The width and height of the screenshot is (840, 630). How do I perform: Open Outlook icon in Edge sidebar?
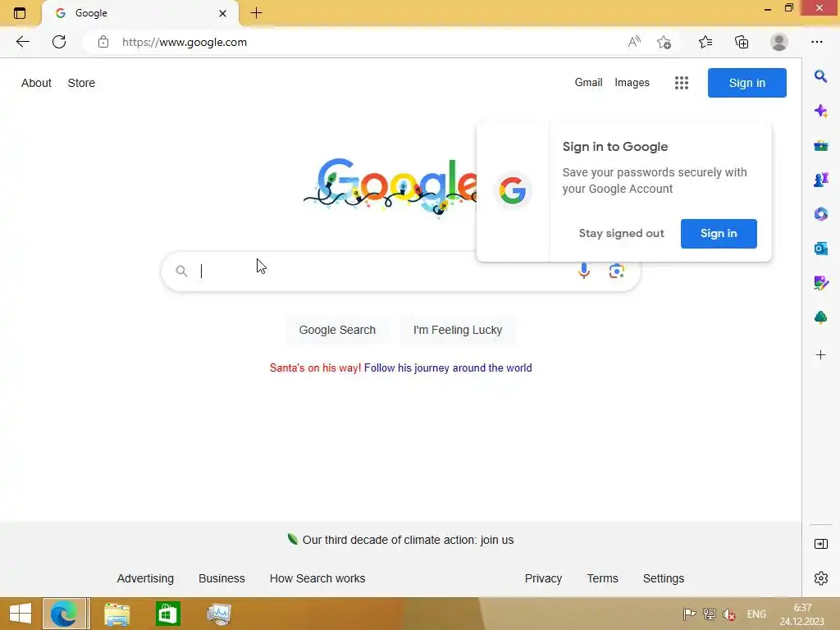[x=820, y=248]
